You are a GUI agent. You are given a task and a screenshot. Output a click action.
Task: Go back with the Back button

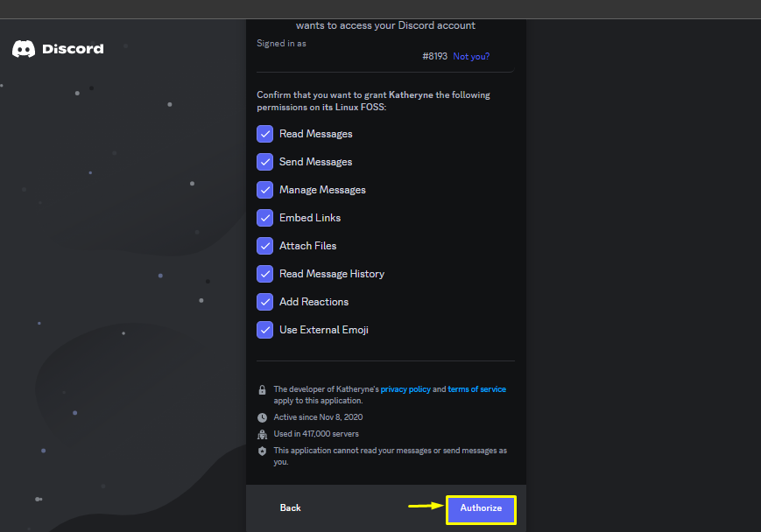point(290,507)
